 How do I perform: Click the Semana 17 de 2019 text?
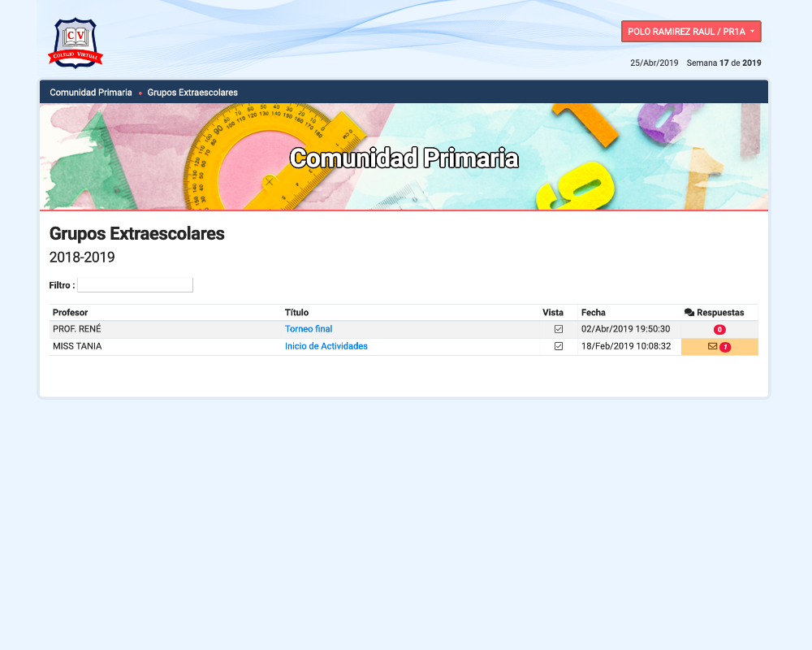pyautogui.click(x=723, y=63)
